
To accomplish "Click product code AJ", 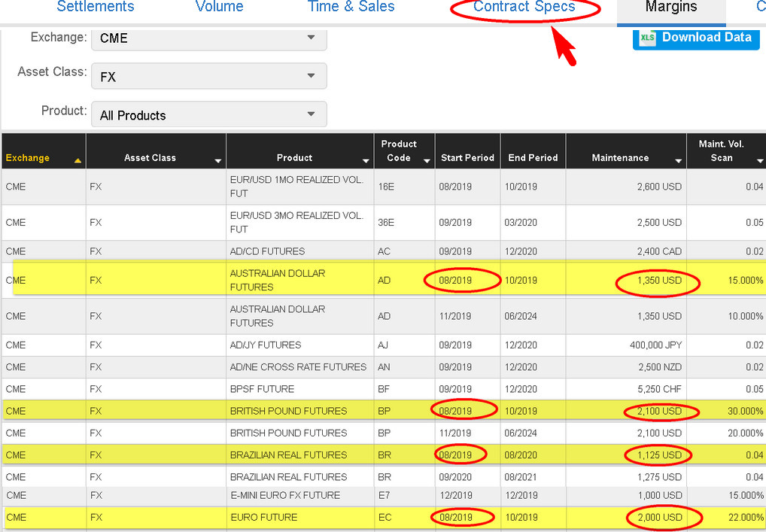I will (383, 345).
